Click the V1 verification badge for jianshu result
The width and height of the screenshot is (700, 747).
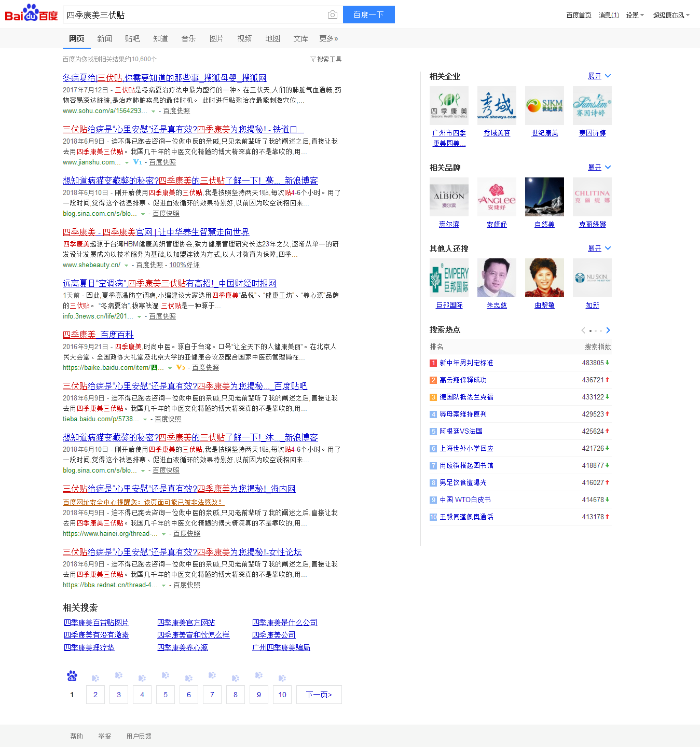pyautogui.click(x=138, y=162)
